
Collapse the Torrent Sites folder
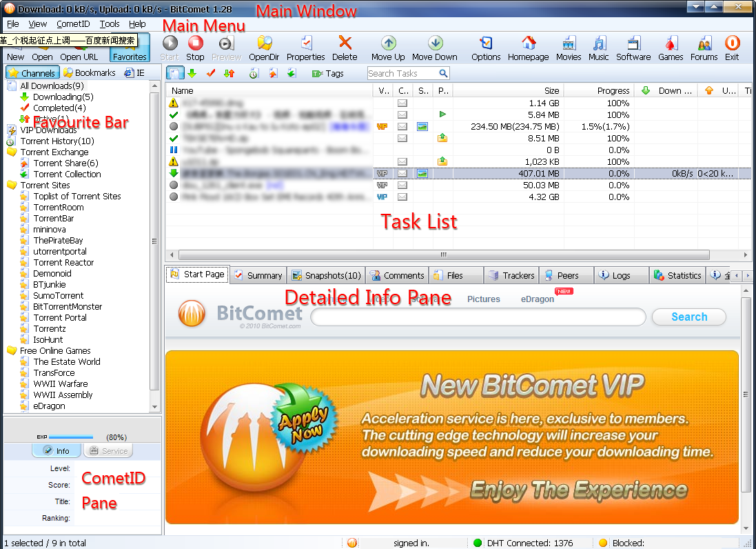point(12,186)
